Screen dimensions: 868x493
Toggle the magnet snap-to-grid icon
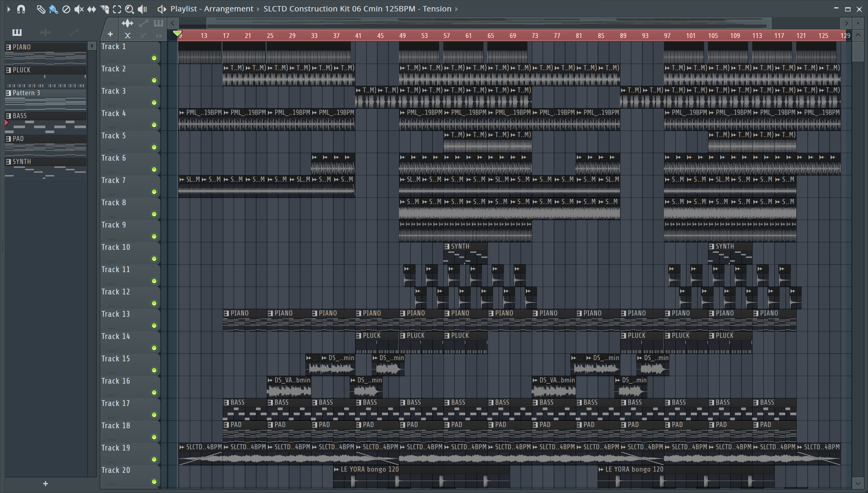point(21,9)
